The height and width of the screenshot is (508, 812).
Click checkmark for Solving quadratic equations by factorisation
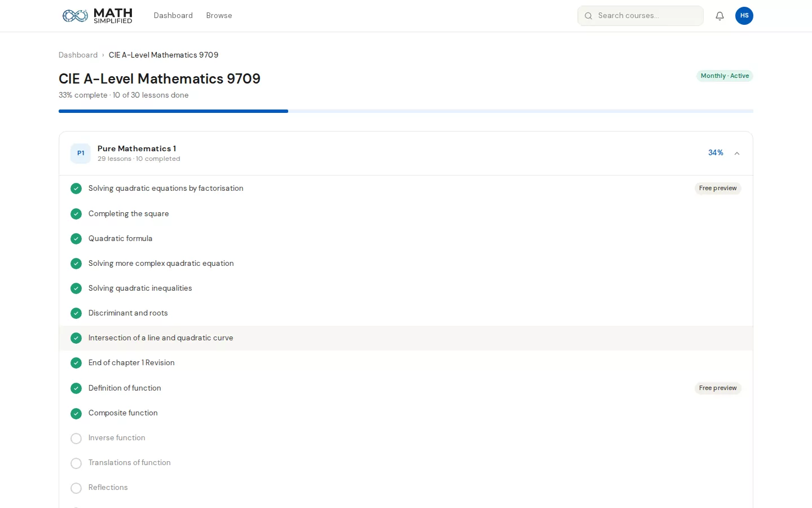(76, 189)
